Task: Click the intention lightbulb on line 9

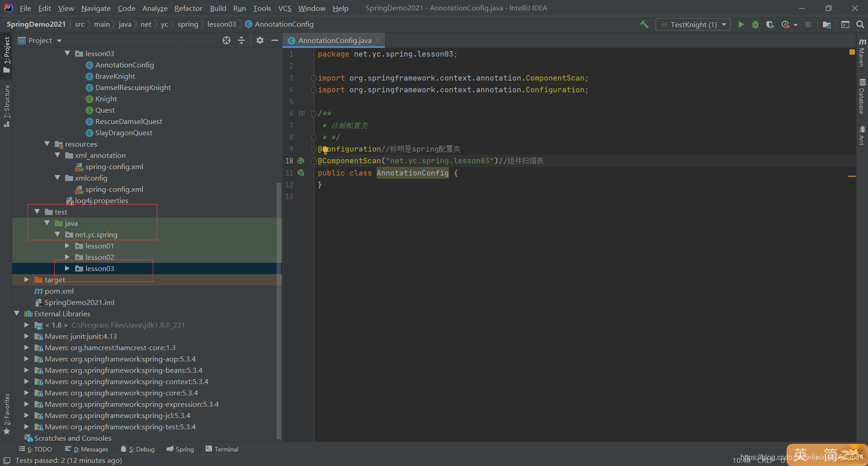Action: coord(325,150)
